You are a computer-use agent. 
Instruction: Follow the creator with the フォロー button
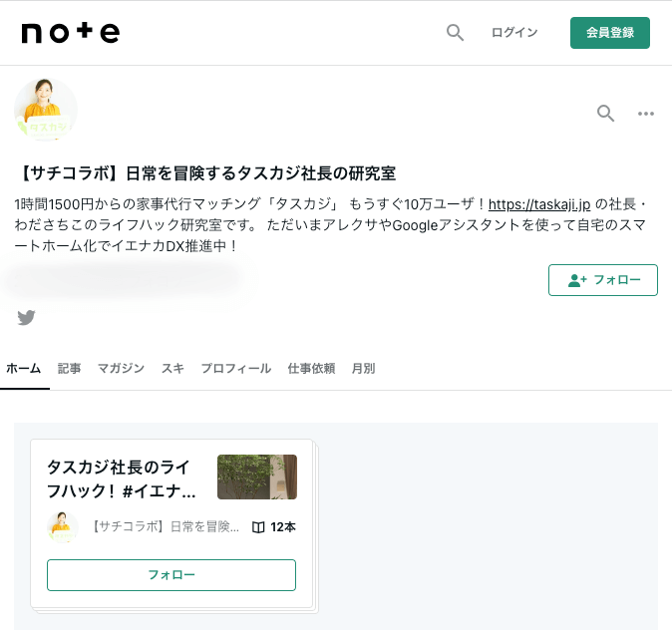(x=602, y=280)
